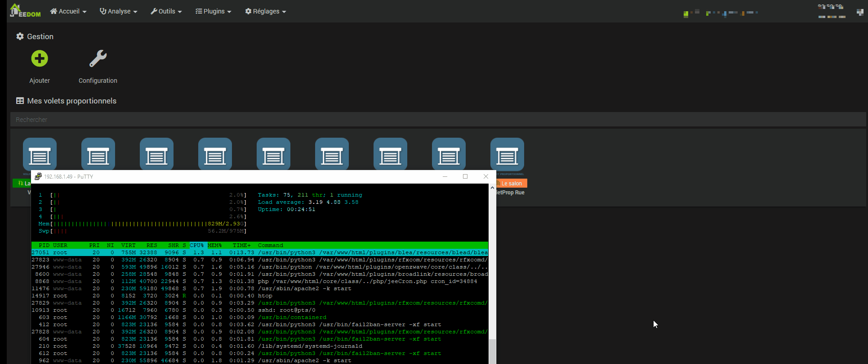Click the NI column header in htop
The image size is (868, 364).
(111, 245)
